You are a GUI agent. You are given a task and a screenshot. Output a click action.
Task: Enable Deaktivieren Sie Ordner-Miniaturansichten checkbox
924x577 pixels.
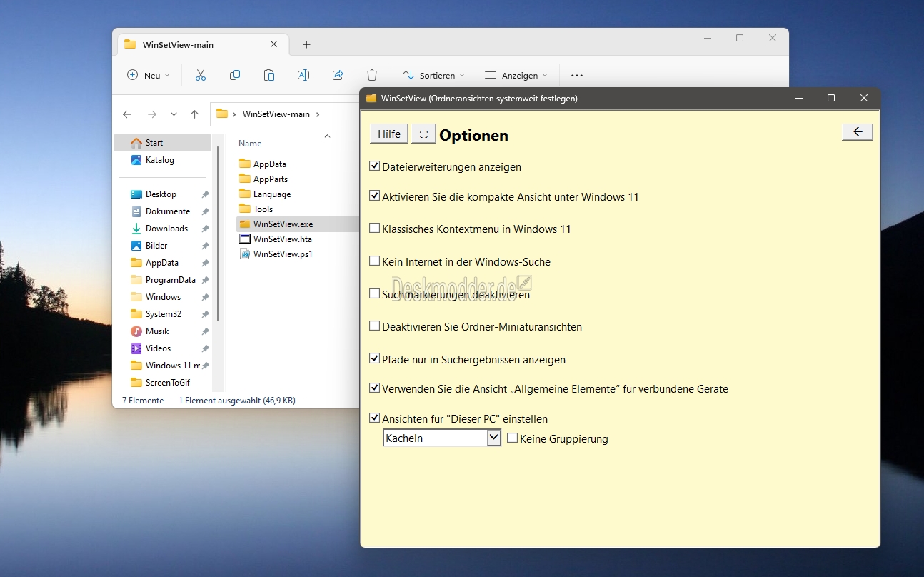click(374, 326)
